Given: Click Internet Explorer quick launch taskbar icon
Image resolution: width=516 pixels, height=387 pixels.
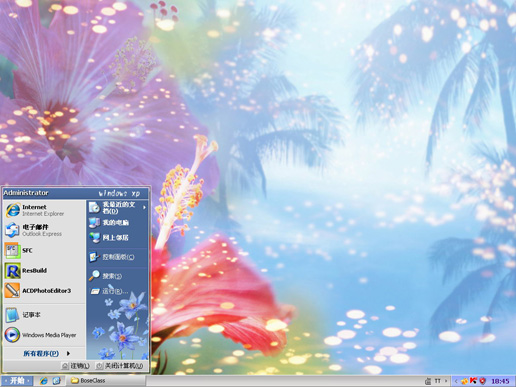Looking at the screenshot, I should tap(43, 380).
